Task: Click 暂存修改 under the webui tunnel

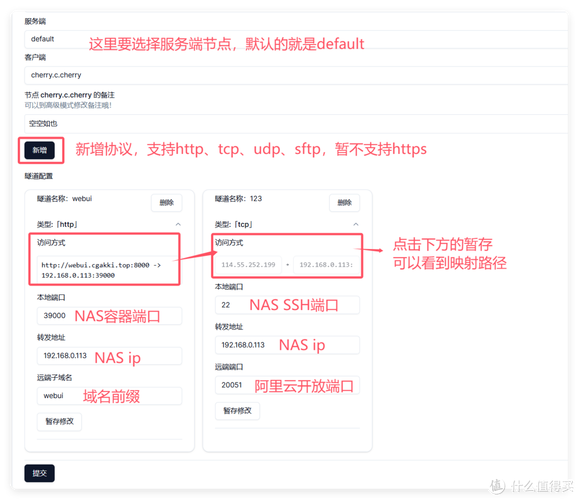Action: pyautogui.click(x=59, y=421)
